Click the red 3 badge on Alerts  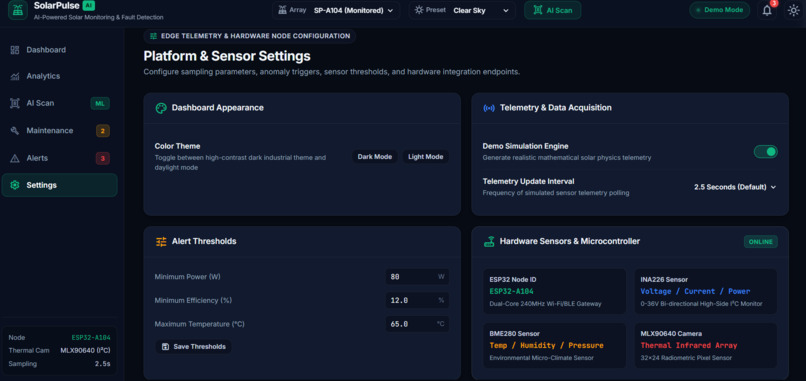102,158
